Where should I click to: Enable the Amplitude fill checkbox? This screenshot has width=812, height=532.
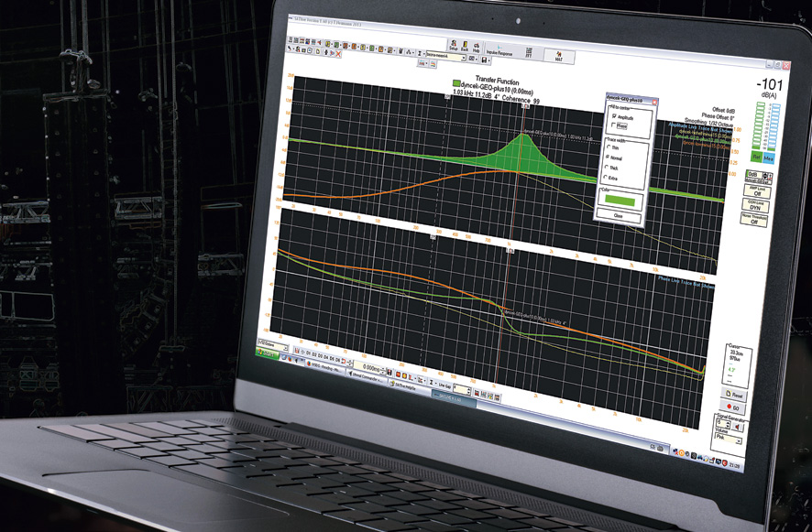(x=614, y=116)
